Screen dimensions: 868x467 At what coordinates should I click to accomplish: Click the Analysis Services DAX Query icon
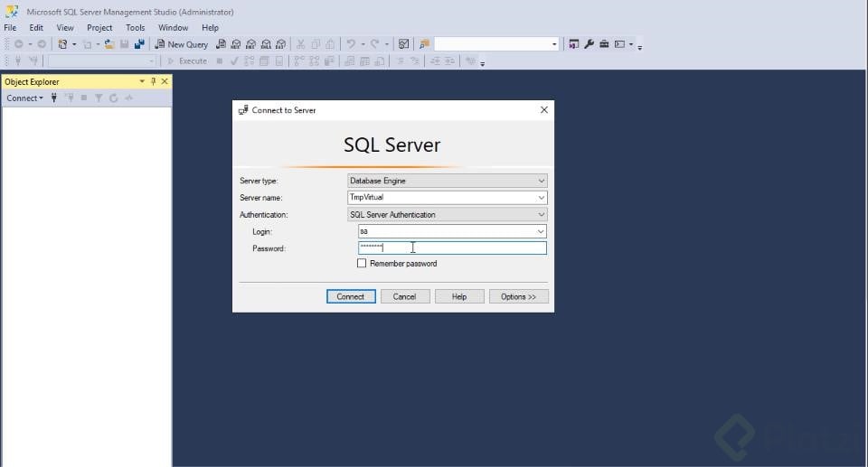[280, 44]
